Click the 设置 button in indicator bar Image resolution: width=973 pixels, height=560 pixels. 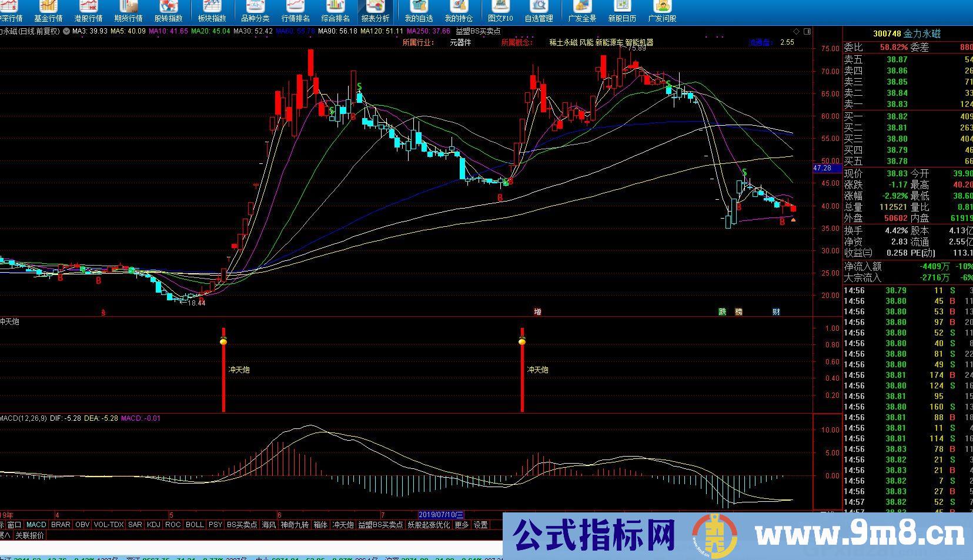pyautogui.click(x=481, y=525)
